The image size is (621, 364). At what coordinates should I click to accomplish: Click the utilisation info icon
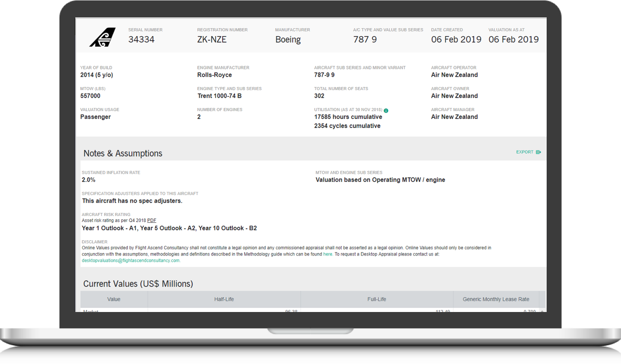pos(386,110)
